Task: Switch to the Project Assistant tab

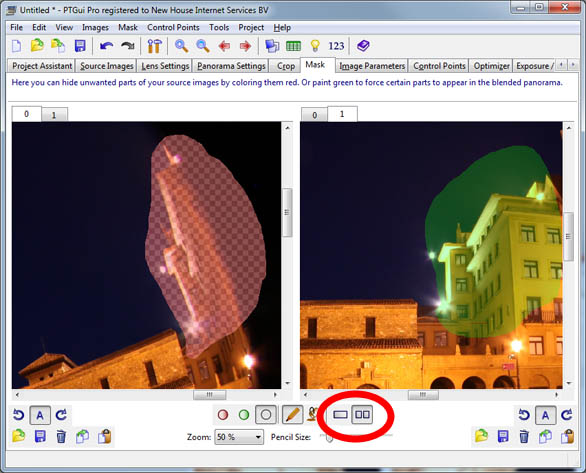Action: coord(42,66)
